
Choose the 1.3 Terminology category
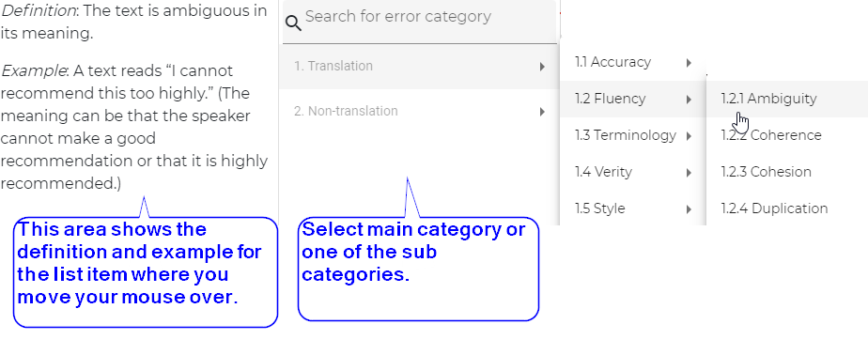[633, 135]
